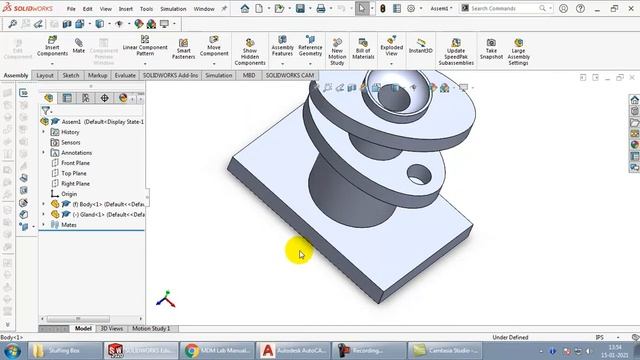Switch to the SOLIDWORKS CAM tab

click(290, 76)
